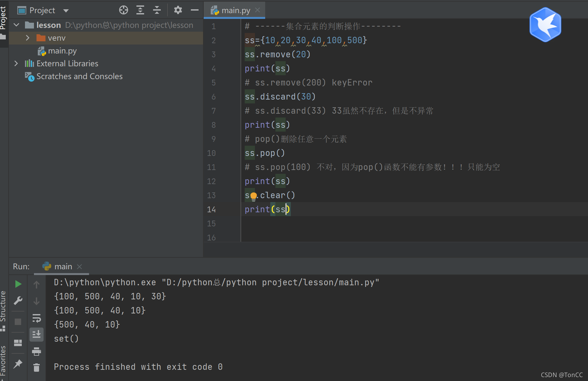This screenshot has height=381, width=588.
Task: Click the down stack trace arrow
Action: click(37, 301)
